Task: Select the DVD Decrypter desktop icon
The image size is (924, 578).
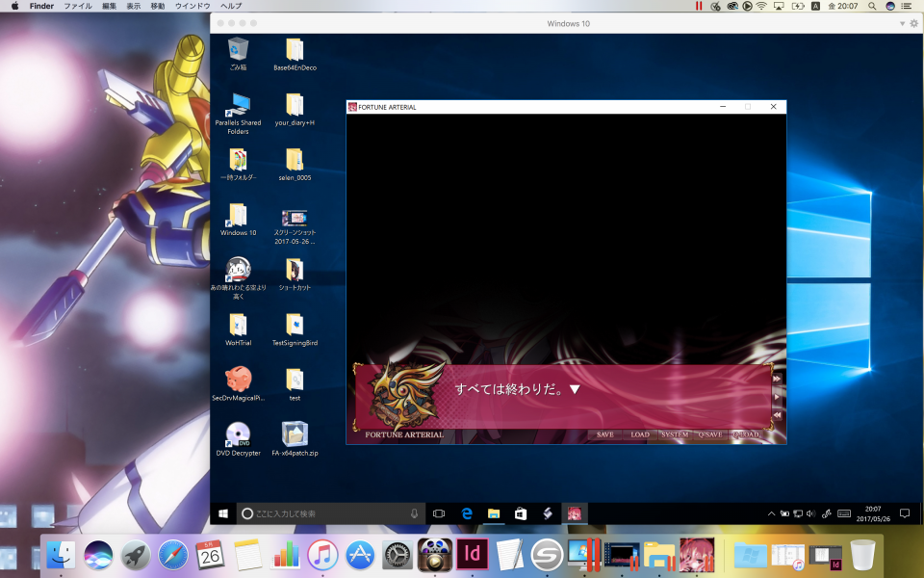Action: [238, 434]
